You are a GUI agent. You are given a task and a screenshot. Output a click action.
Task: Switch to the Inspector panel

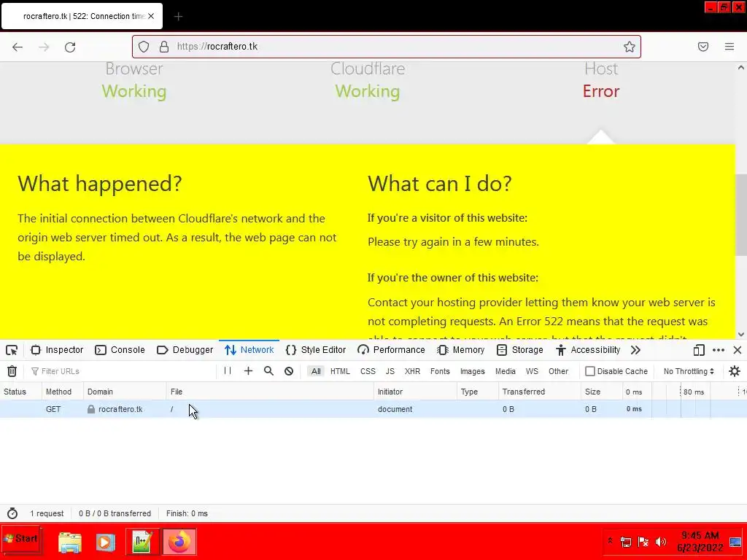pos(57,350)
